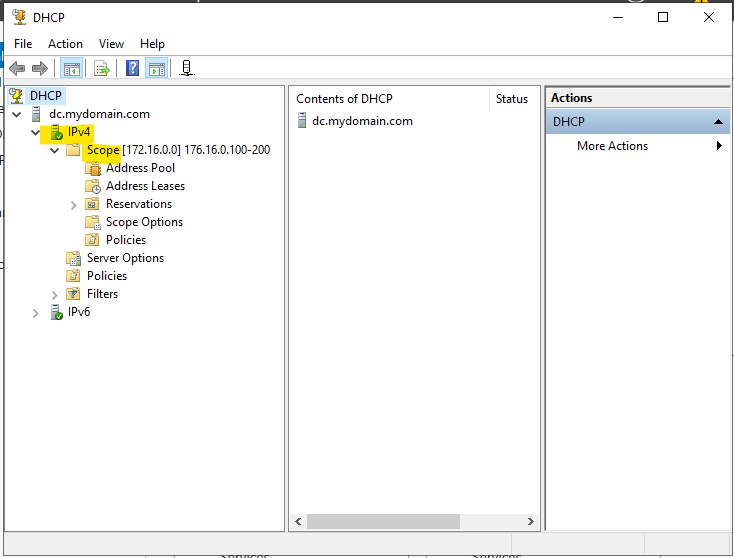
Task: Select Server Options in the tree
Action: 124,258
